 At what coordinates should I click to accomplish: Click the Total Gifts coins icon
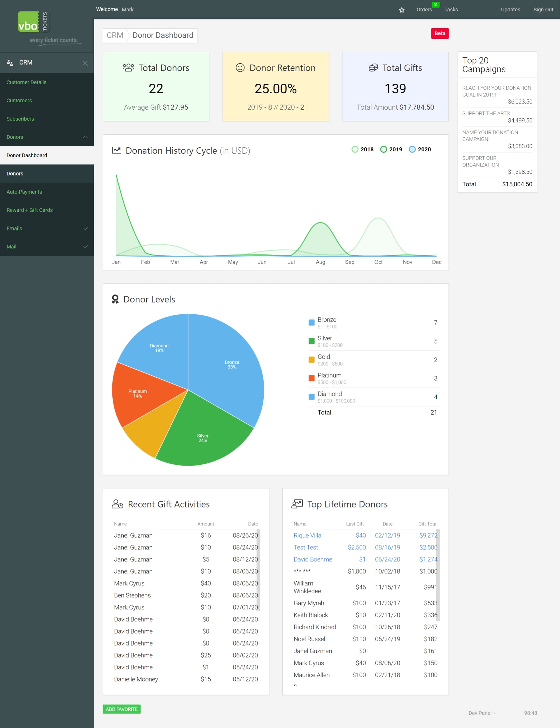coord(373,68)
